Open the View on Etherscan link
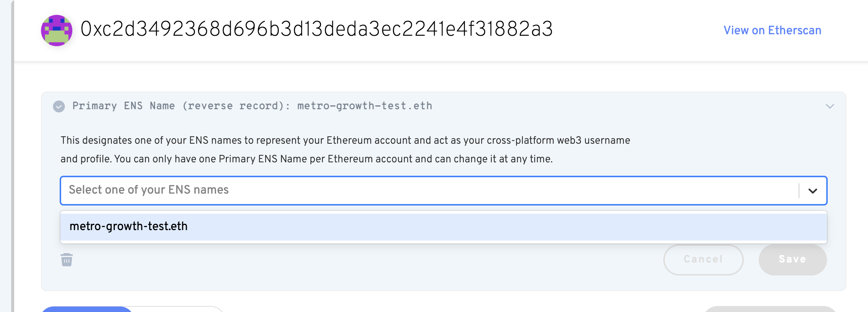 point(773,30)
